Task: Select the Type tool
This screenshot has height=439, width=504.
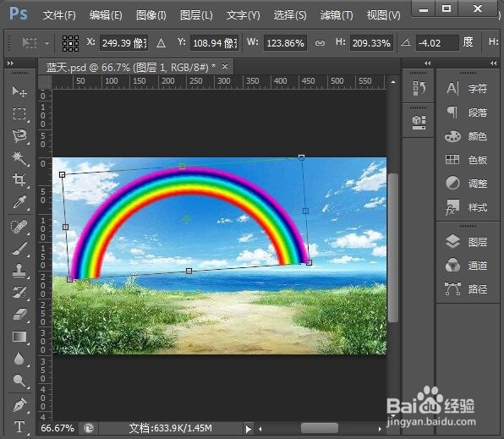Action: point(19,427)
